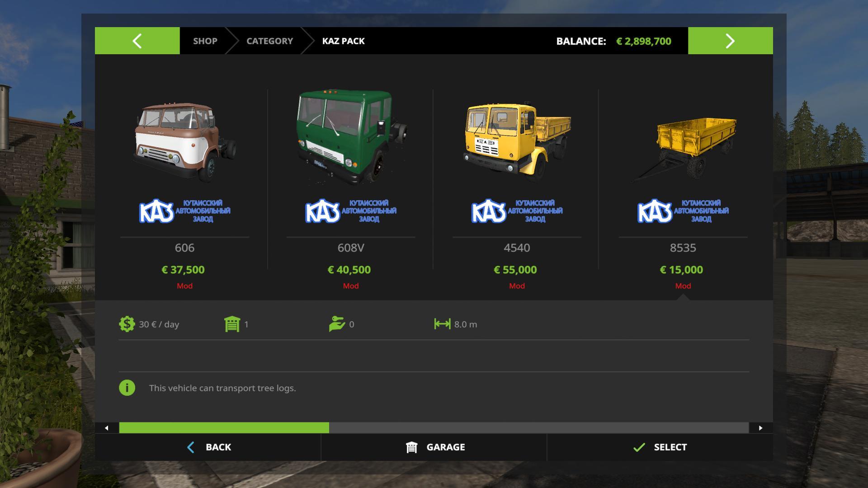Viewport: 868px width, 488px height.
Task: Click the daily upkeep cost dollar icon
Action: (x=127, y=324)
